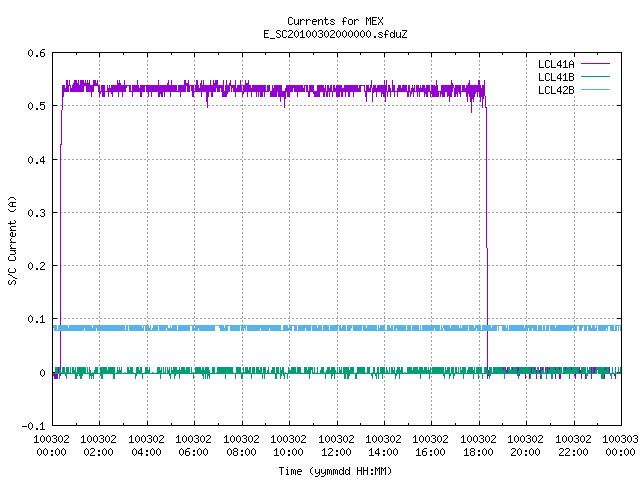Click the -0.1 y-axis tick label

point(33,426)
